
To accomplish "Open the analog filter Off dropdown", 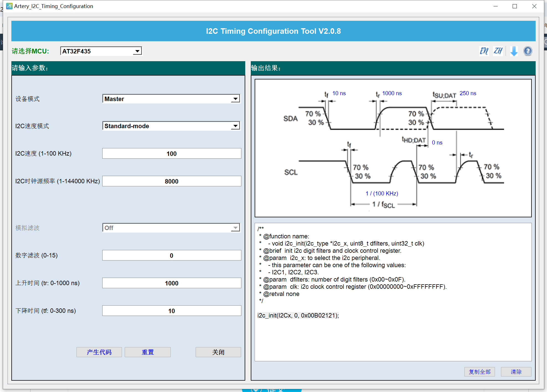I will click(172, 228).
